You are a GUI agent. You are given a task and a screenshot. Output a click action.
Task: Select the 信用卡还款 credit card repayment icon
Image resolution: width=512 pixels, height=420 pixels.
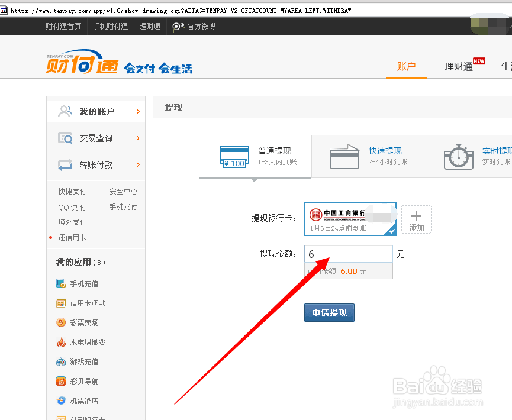click(62, 303)
